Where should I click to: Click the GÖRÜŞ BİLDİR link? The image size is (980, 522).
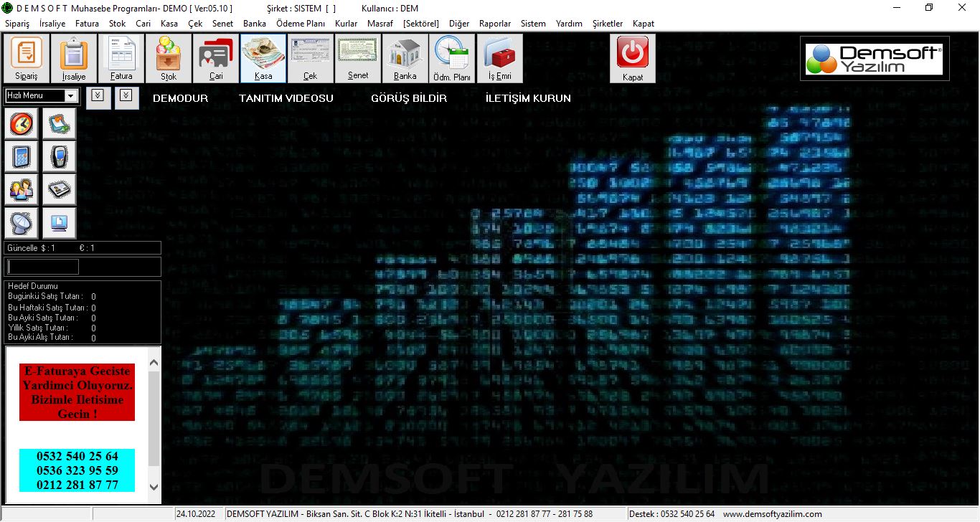point(409,98)
